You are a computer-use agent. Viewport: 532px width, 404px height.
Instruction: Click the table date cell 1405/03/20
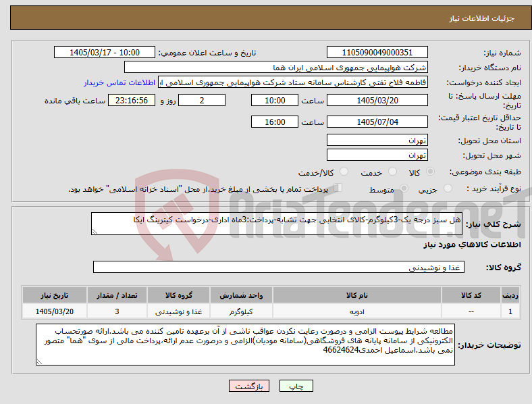[x=54, y=311]
